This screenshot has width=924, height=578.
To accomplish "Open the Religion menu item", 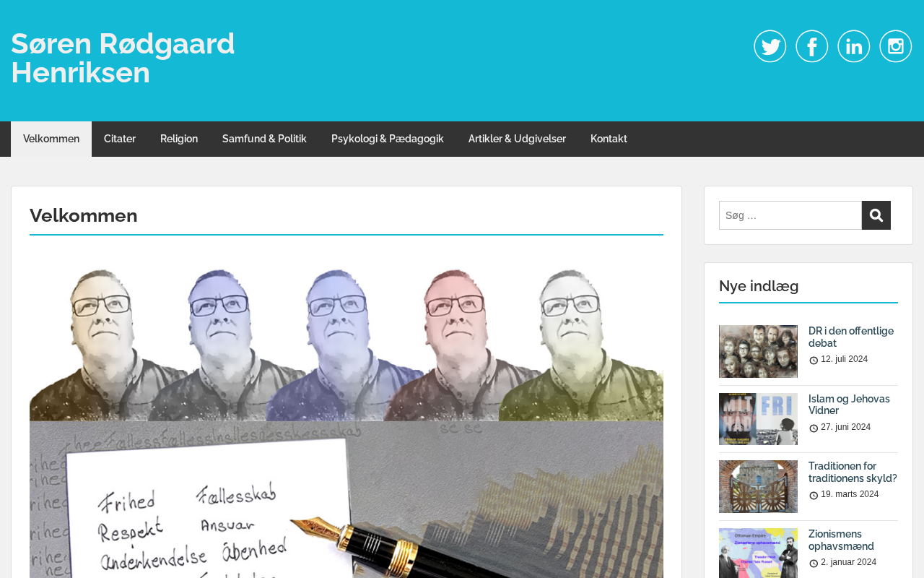I will (x=179, y=139).
